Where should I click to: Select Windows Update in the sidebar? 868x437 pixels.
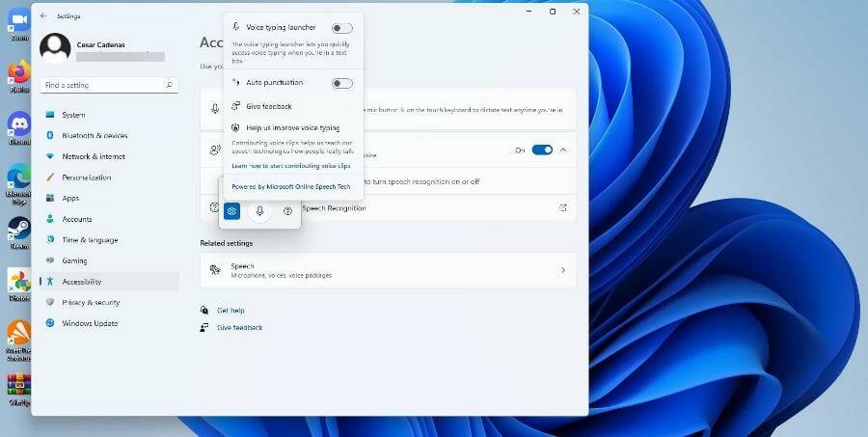(90, 323)
